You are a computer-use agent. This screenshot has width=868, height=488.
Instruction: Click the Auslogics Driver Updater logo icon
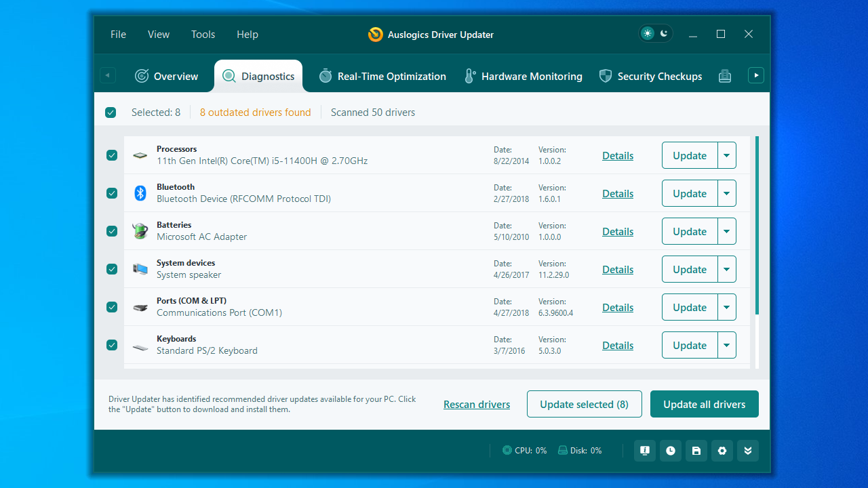click(x=375, y=35)
